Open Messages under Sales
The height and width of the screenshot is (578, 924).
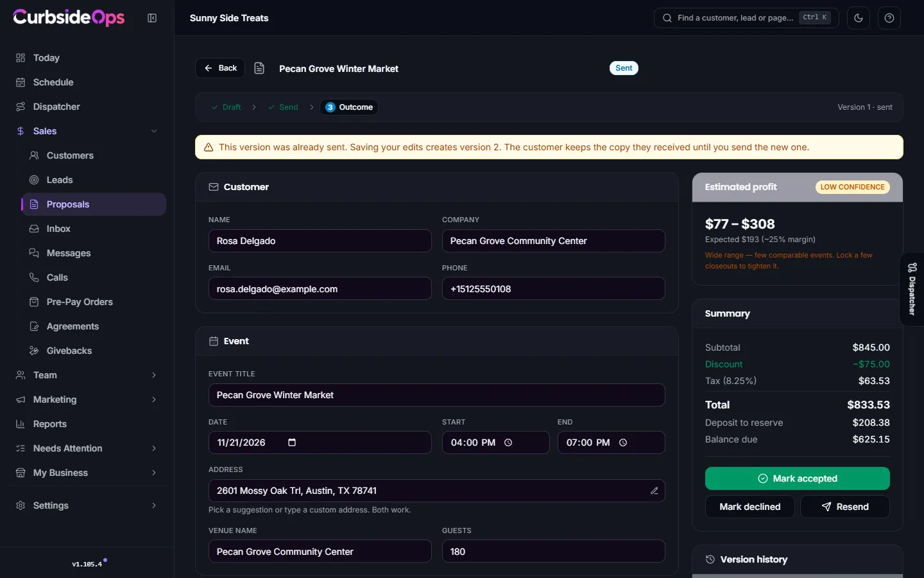pyautogui.click(x=94, y=253)
